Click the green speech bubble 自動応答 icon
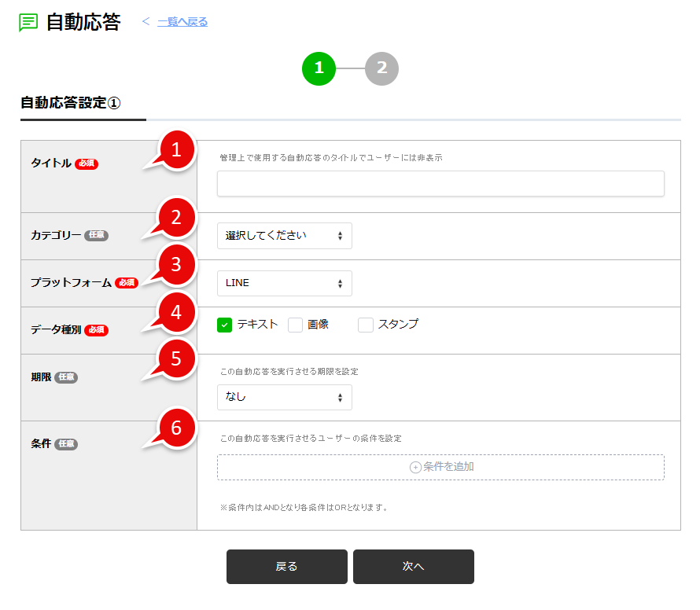700x610 pixels. pyautogui.click(x=27, y=22)
